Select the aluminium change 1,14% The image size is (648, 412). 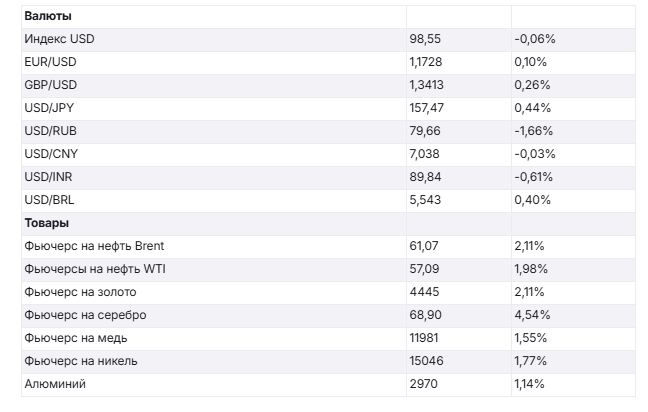[x=529, y=383]
